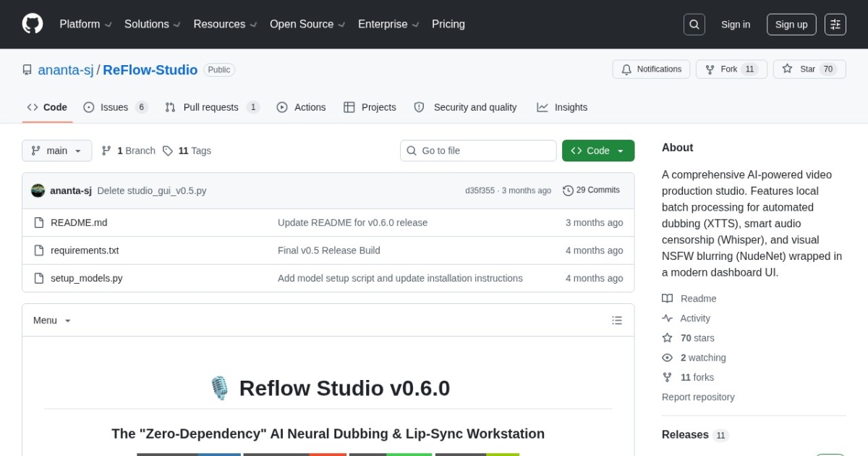Click the fork icon beside 11 forks
868x456 pixels.
[667, 377]
